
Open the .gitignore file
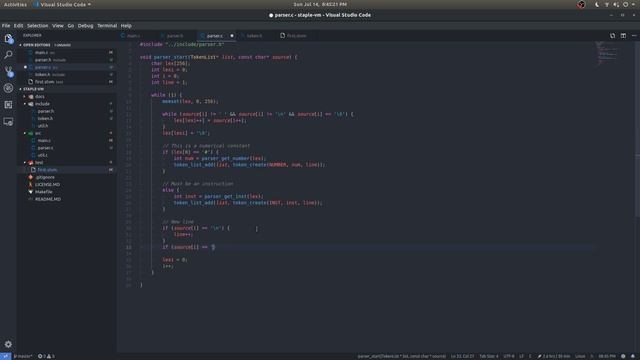pos(67,178)
